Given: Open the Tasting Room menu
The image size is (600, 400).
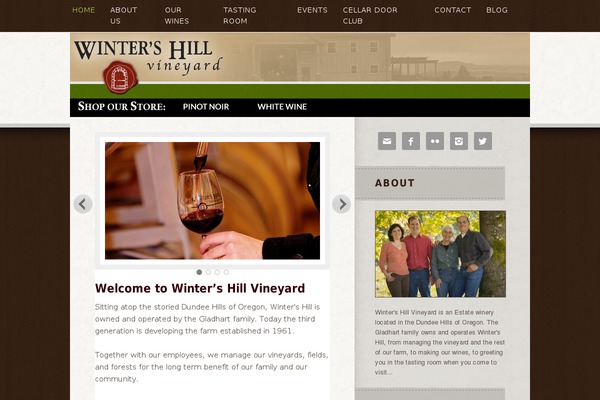Looking at the screenshot, I should (x=240, y=16).
